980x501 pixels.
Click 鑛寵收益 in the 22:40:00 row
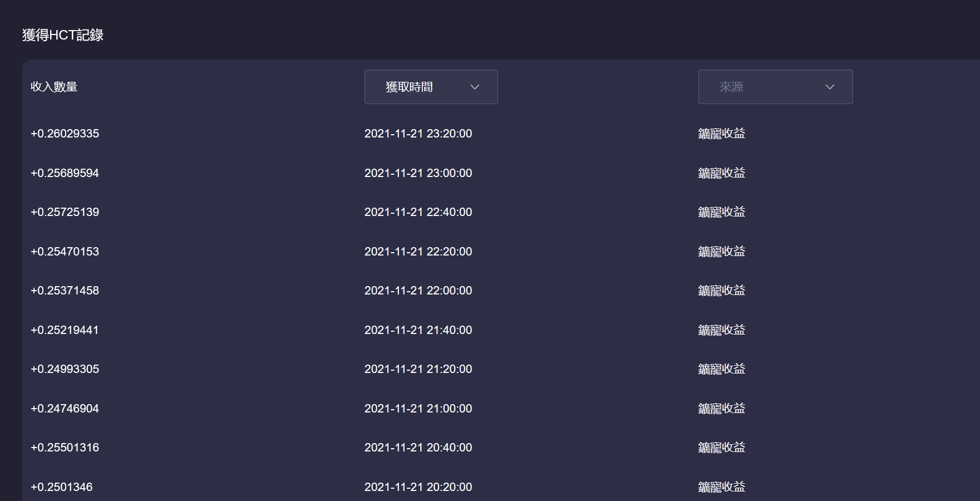[x=722, y=212]
